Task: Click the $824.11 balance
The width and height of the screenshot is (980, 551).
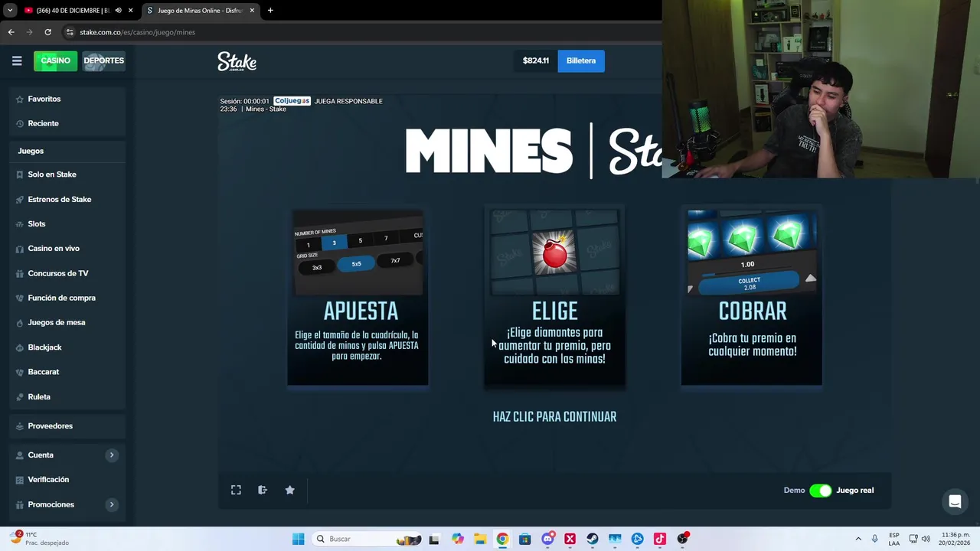Action: pos(536,60)
